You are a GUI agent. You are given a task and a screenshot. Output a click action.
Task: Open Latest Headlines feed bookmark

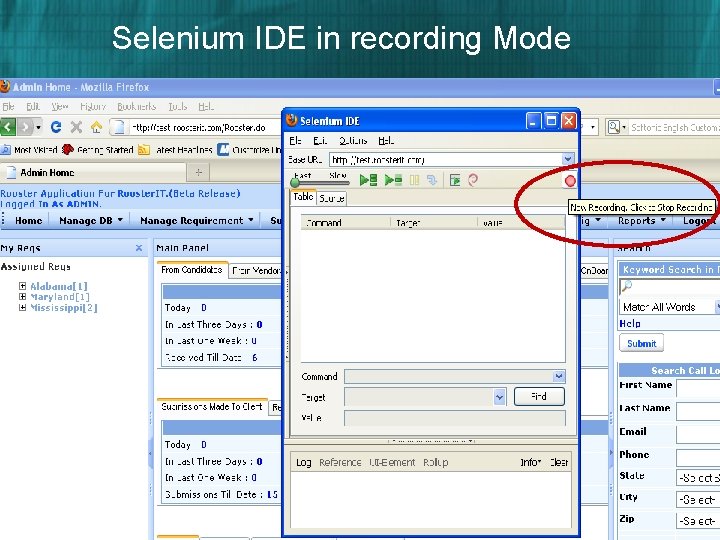pos(175,150)
